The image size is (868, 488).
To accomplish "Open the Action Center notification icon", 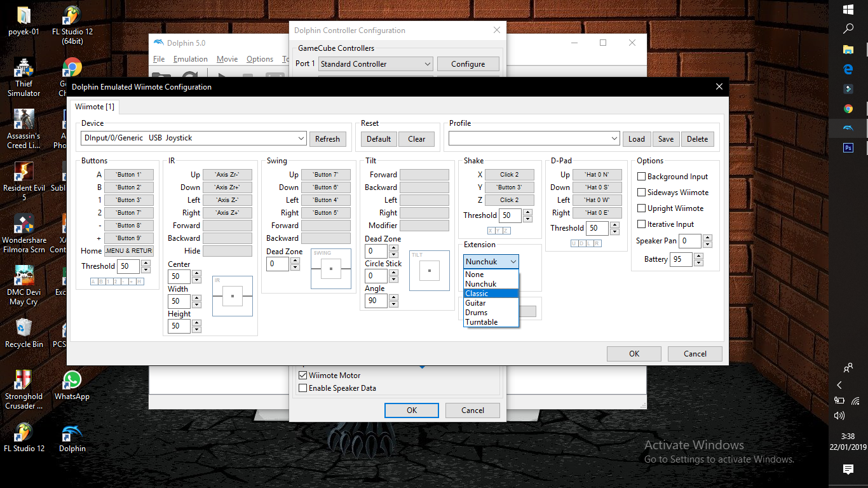I will (848, 469).
